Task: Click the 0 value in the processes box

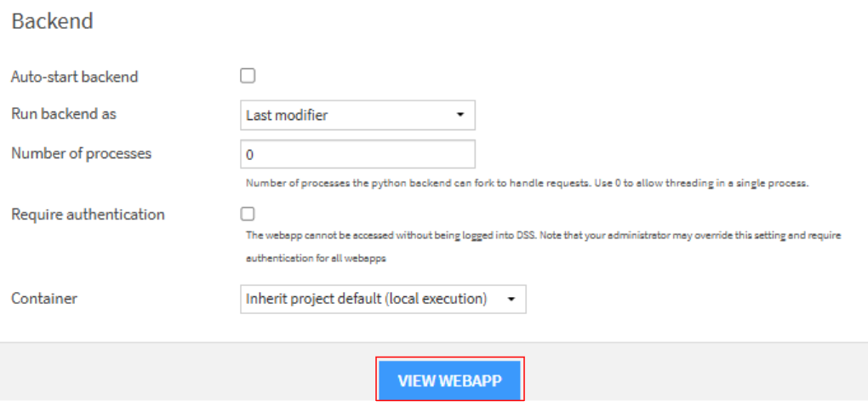Action: click(x=250, y=156)
